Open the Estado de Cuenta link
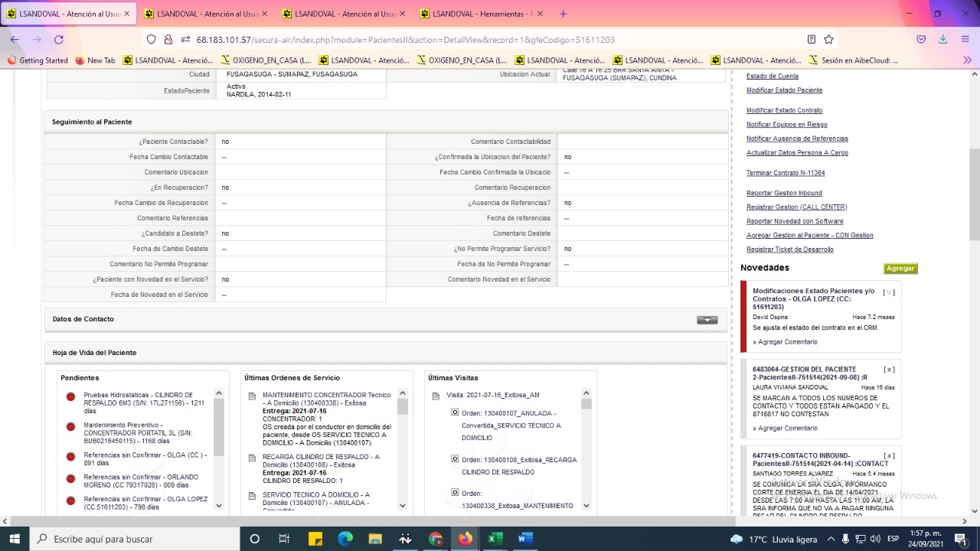Viewport: 980px width, 551px height. 773,77
